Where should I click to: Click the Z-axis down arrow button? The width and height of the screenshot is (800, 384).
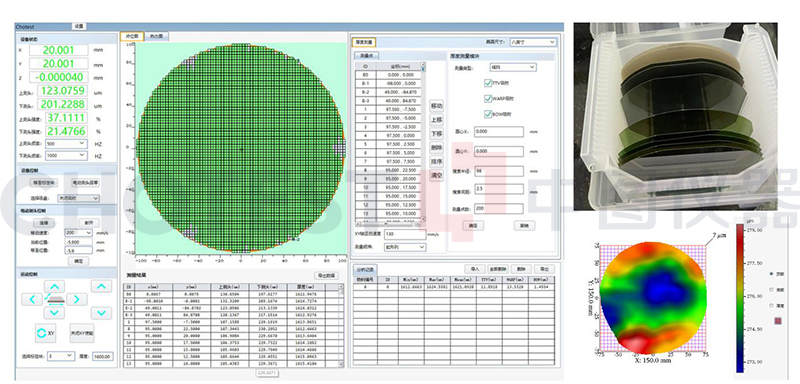(x=101, y=313)
